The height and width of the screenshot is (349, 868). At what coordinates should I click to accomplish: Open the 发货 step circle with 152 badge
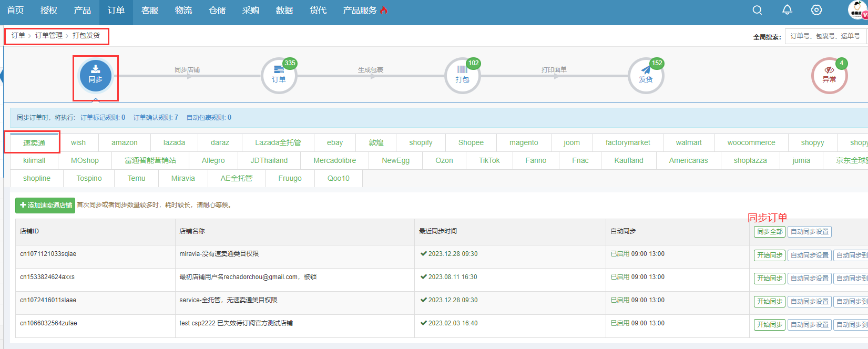point(646,76)
